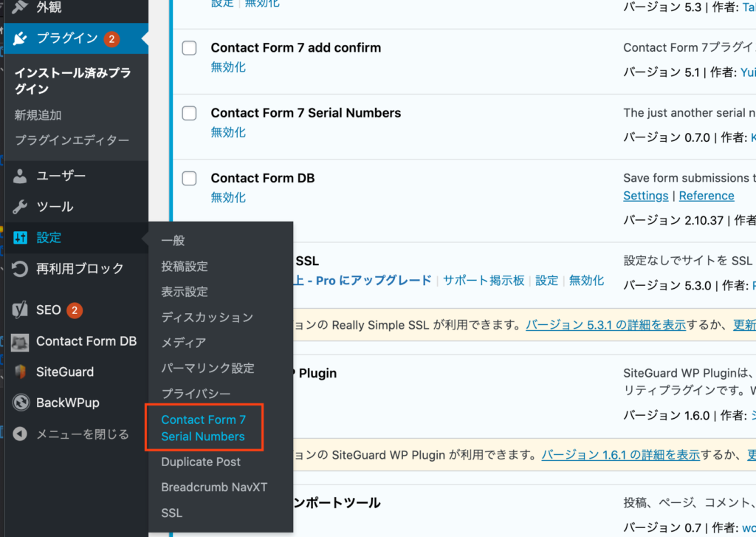Collapse the sidebar via メニューを閉じる
Viewport: 756px width, 537px height.
(82, 434)
